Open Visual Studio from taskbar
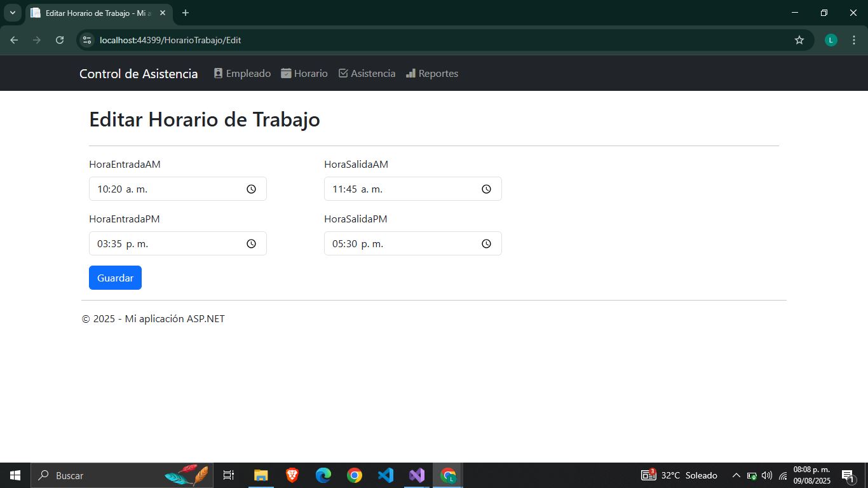The image size is (868, 488). click(417, 475)
